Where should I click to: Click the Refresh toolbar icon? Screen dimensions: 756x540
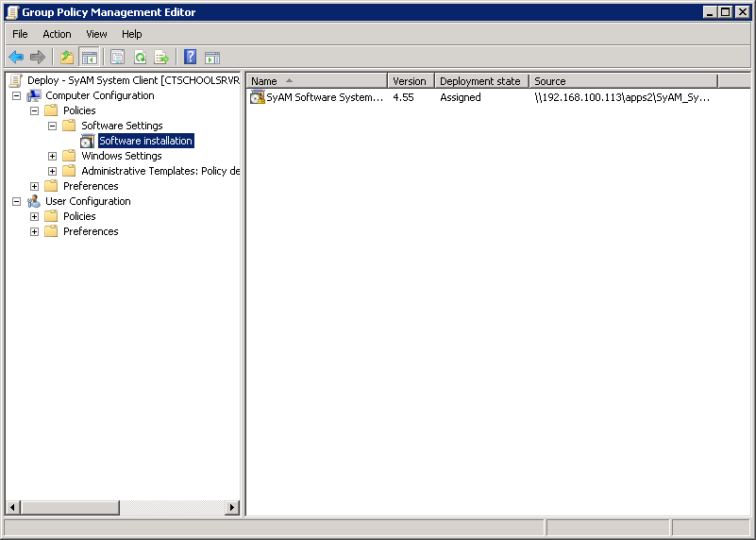point(140,58)
